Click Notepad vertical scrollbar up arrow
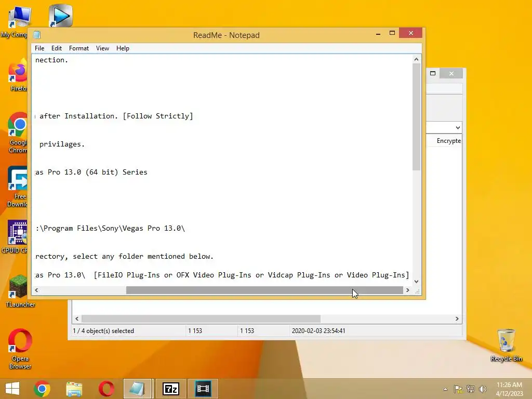 (416, 59)
